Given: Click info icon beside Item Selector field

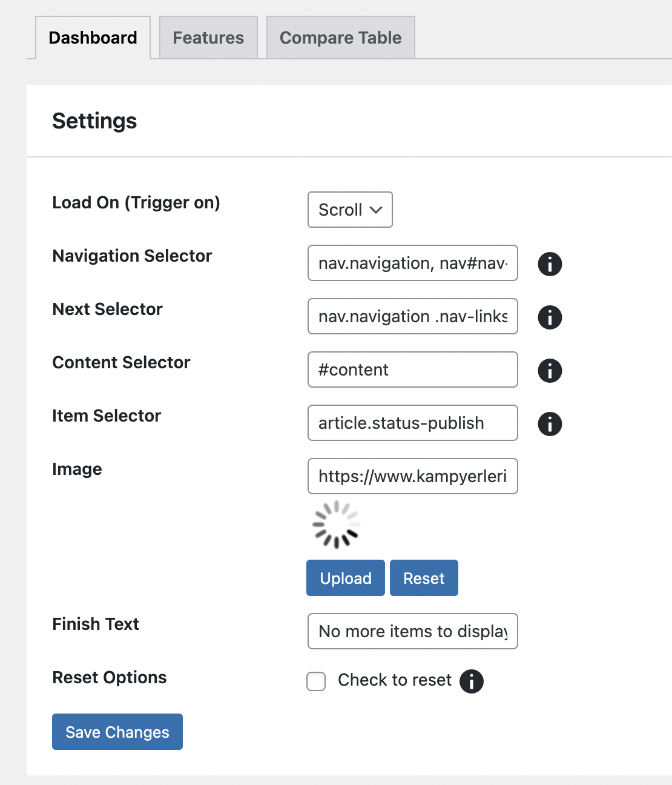Looking at the screenshot, I should click(x=550, y=423).
